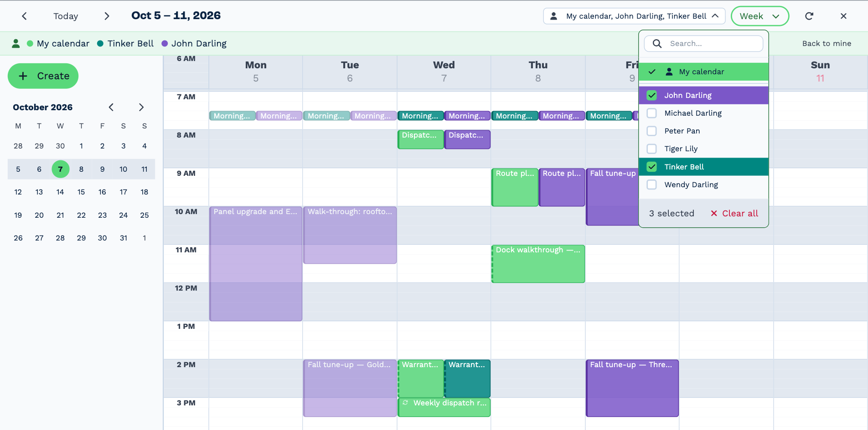The height and width of the screenshot is (430, 868).
Task: Click the green My calendar color dot
Action: pos(30,43)
